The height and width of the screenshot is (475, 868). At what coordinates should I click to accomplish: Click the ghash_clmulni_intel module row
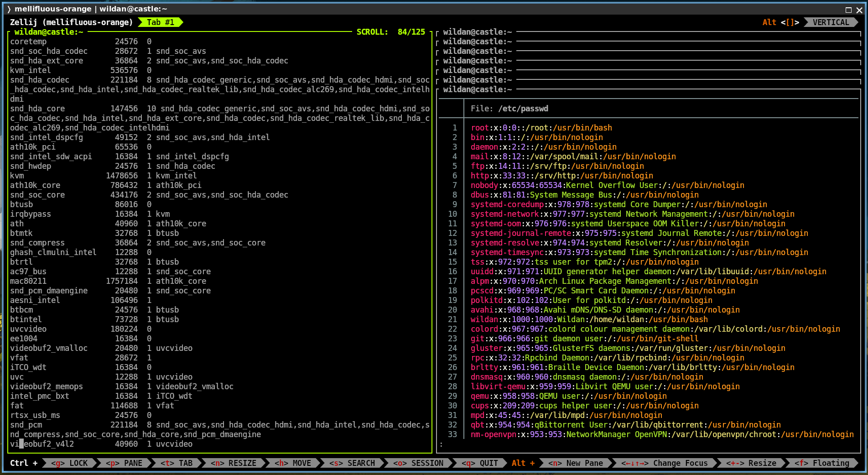pyautogui.click(x=81, y=252)
